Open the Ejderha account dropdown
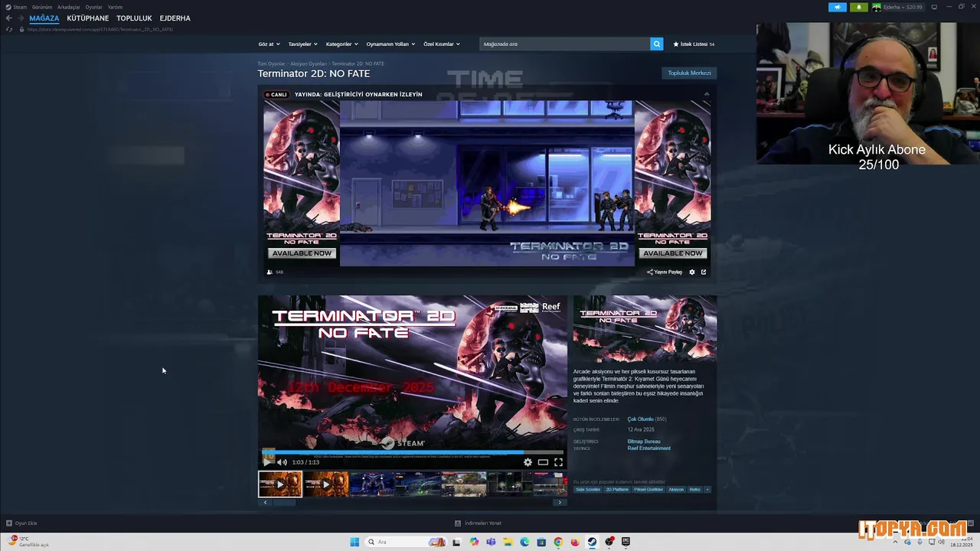The width and height of the screenshot is (980, 551). (898, 7)
